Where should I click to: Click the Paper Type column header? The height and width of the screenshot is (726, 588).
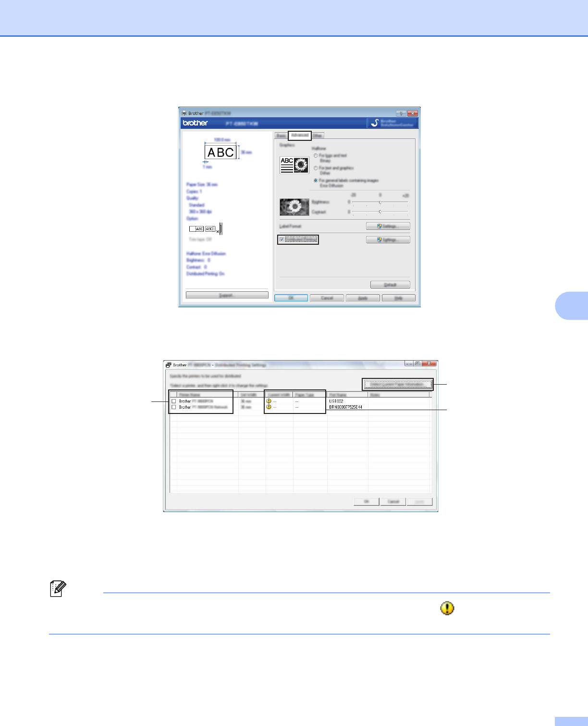tap(310, 395)
